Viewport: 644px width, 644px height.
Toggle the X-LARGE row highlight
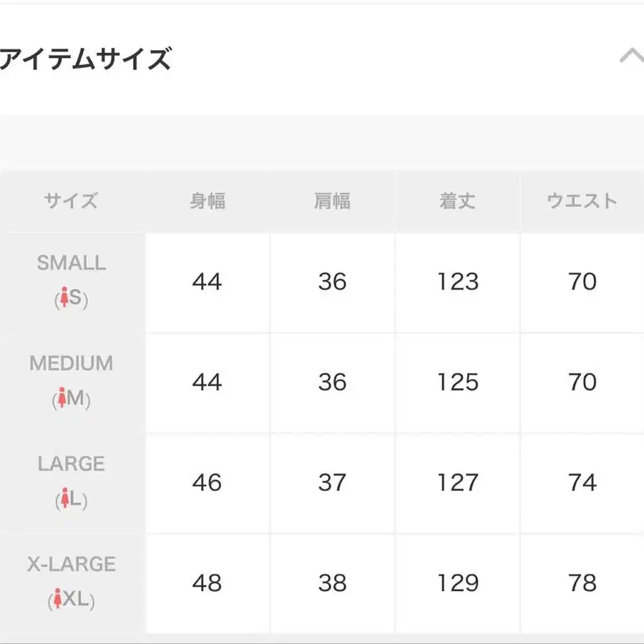(x=71, y=583)
